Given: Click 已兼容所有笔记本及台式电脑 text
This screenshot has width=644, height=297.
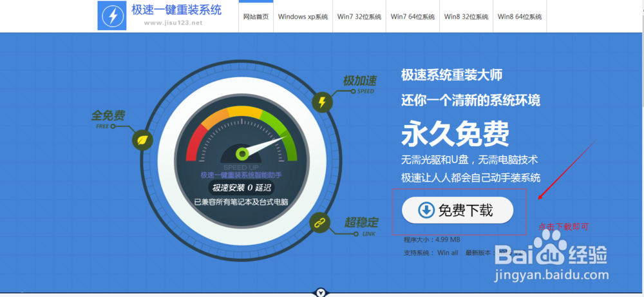Looking at the screenshot, I should coord(241,202).
